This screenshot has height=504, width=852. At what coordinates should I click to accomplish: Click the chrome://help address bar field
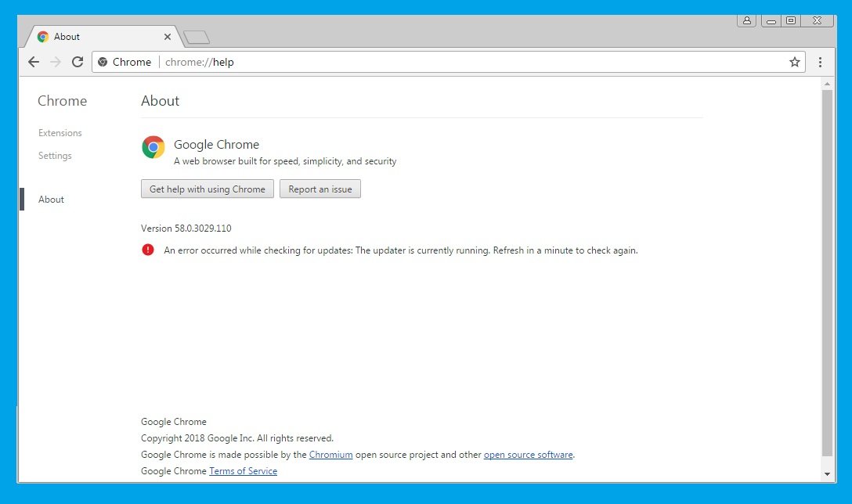(448, 62)
